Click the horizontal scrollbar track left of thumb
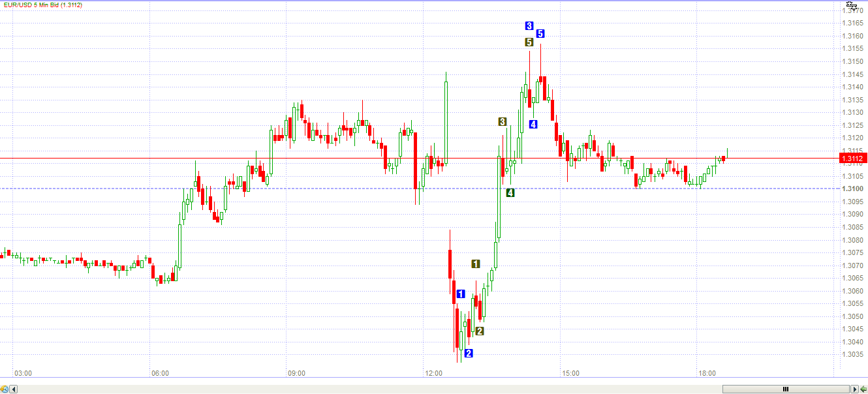The width and height of the screenshot is (868, 394). click(369, 389)
